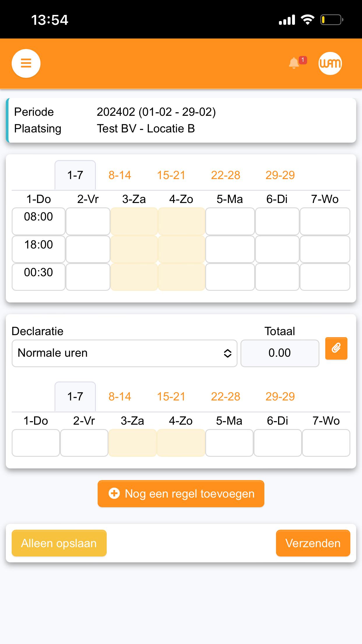Screen dimensions: 362x644
Task: Select 22-28 tab in declaration section
Action: [x=226, y=397]
